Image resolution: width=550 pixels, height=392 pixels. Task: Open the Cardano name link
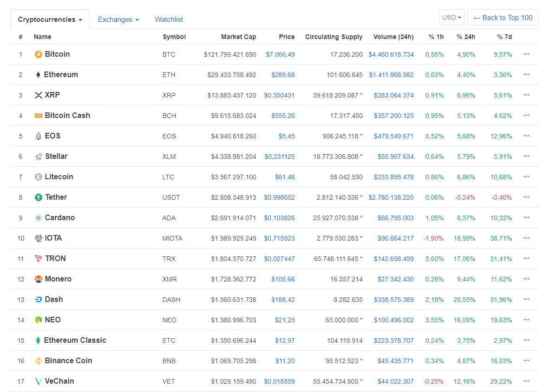coord(59,218)
